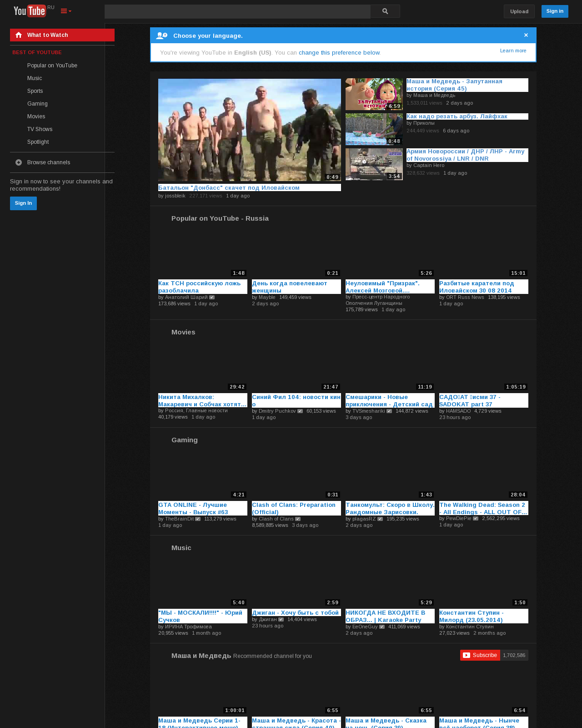The height and width of the screenshot is (728, 582).
Task: Open Popular on YouTube - Russia heading
Action: [220, 218]
